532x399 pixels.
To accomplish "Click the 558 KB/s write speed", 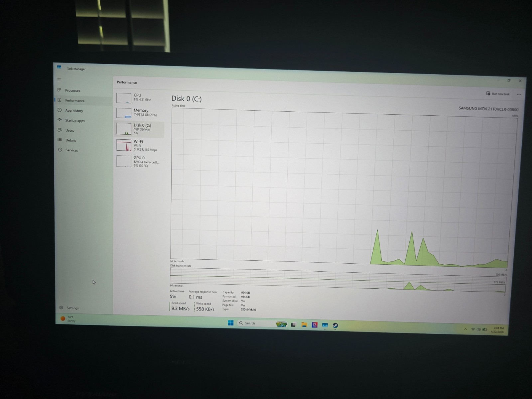I will [205, 309].
